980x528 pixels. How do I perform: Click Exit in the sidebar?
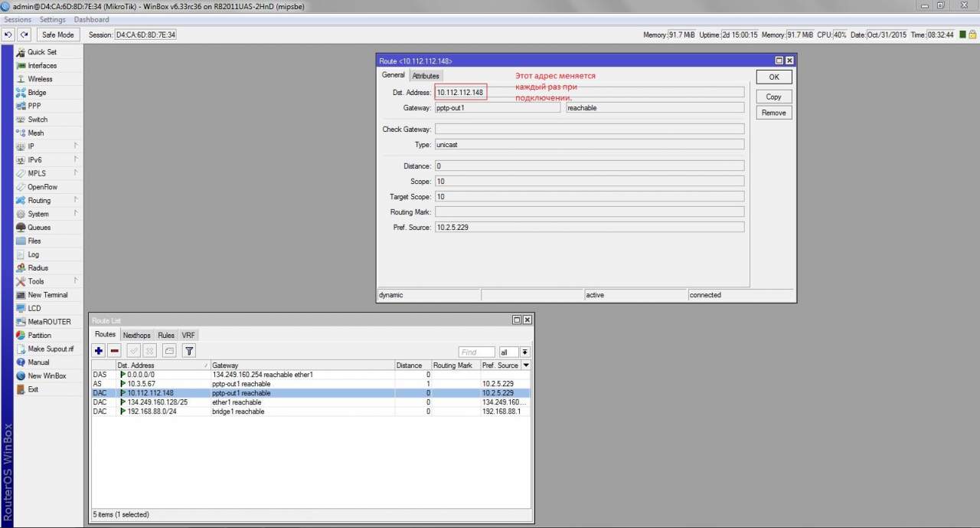(33, 389)
